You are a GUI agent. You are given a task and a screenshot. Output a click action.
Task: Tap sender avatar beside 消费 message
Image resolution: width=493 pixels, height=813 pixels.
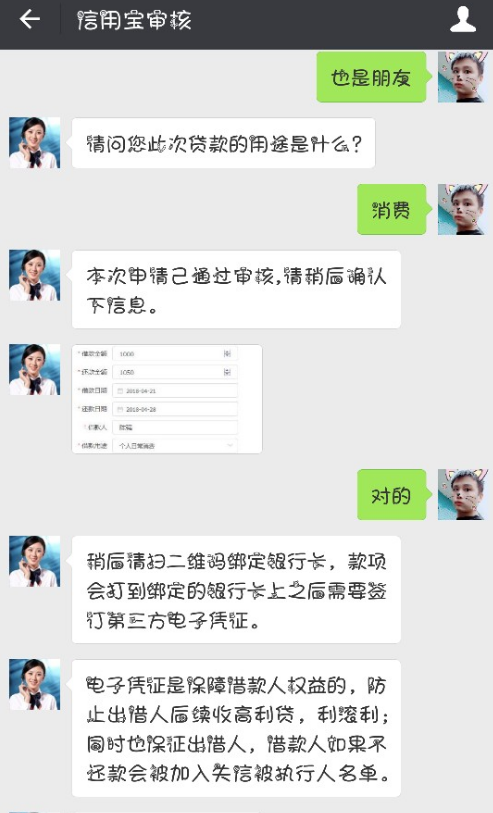[x=463, y=209]
